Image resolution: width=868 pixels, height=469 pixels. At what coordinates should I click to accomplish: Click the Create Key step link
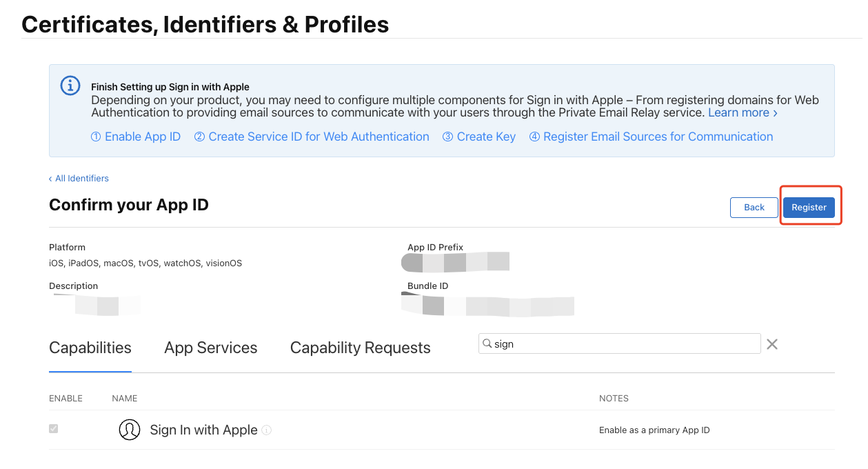click(x=479, y=137)
